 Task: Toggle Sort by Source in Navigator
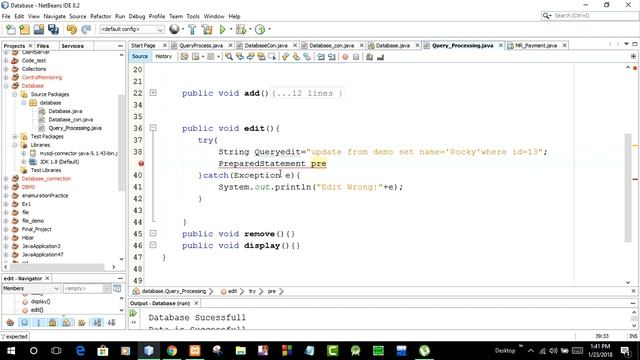pos(111,323)
